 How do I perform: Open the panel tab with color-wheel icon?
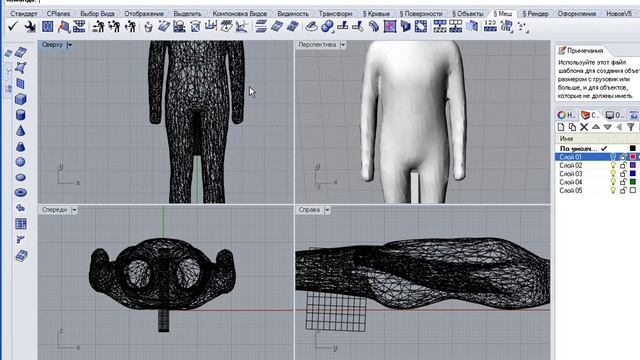(x=567, y=115)
